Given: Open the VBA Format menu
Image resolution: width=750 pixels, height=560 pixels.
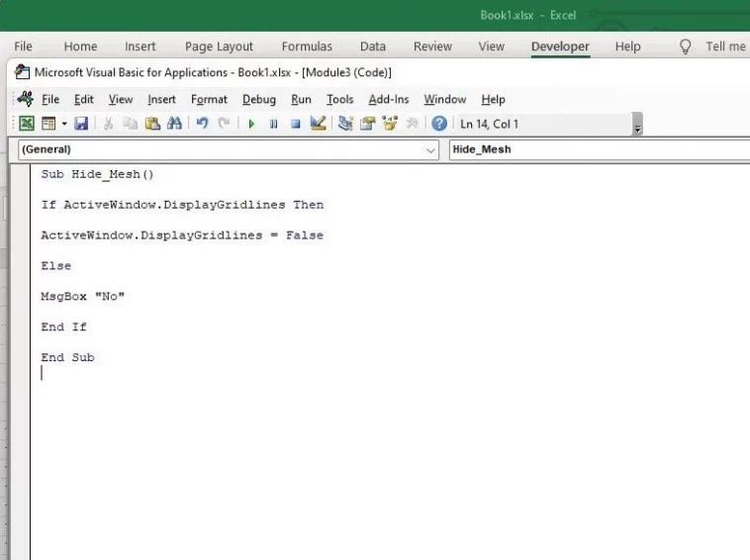Looking at the screenshot, I should (x=209, y=100).
